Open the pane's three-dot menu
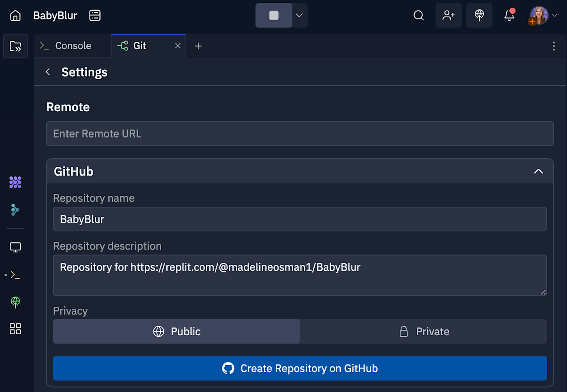The image size is (567, 392). [554, 46]
